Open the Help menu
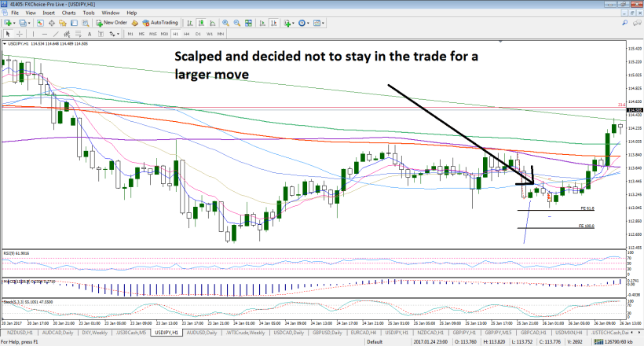The image size is (644, 346). click(132, 13)
